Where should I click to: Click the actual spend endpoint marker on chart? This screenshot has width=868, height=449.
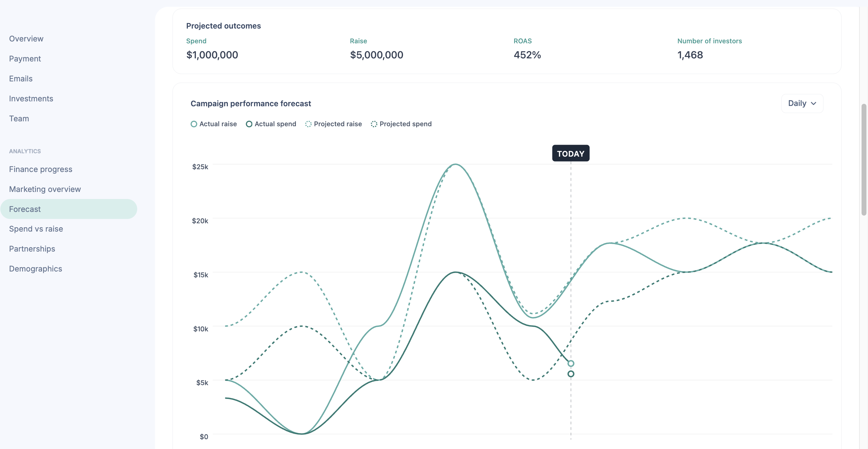571,374
